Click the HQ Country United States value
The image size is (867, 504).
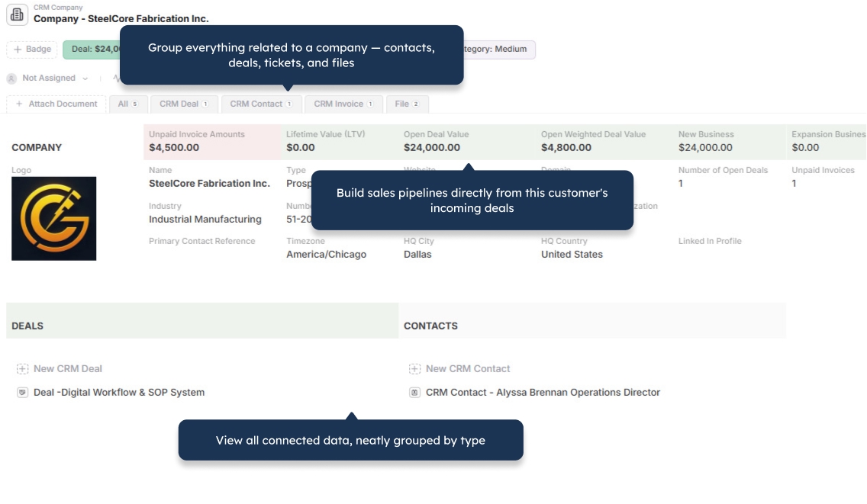[x=572, y=255]
